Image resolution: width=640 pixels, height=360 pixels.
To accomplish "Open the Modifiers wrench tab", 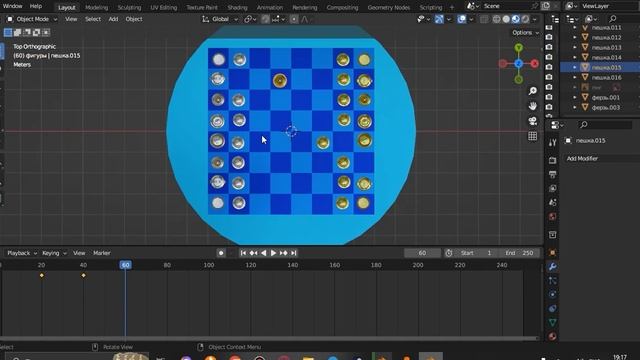I will 552,267.
